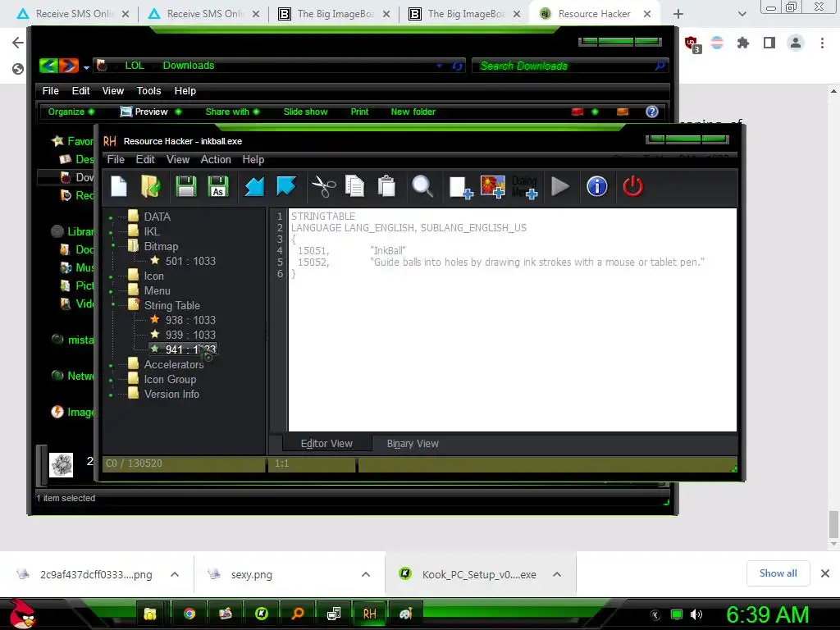Switch to the Binary View tab
Image resolution: width=840 pixels, height=630 pixels.
click(x=413, y=444)
